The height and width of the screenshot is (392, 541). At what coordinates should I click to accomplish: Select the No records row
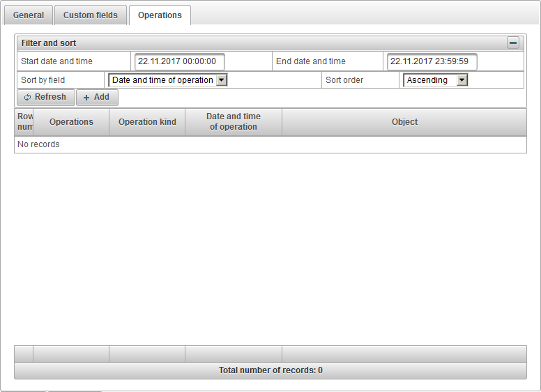pos(39,144)
